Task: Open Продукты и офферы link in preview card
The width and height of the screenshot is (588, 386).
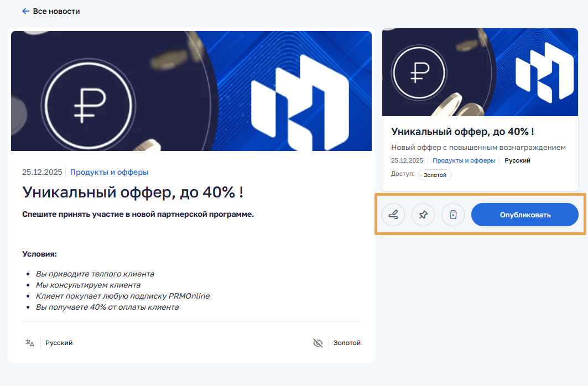Action: coord(464,160)
